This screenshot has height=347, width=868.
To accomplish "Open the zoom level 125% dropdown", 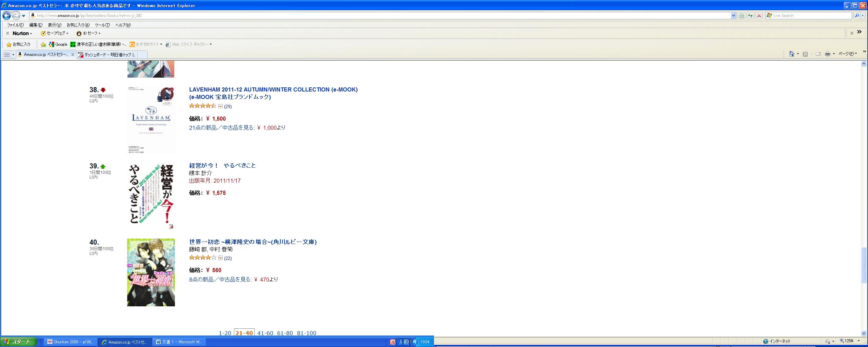I will pos(859,341).
